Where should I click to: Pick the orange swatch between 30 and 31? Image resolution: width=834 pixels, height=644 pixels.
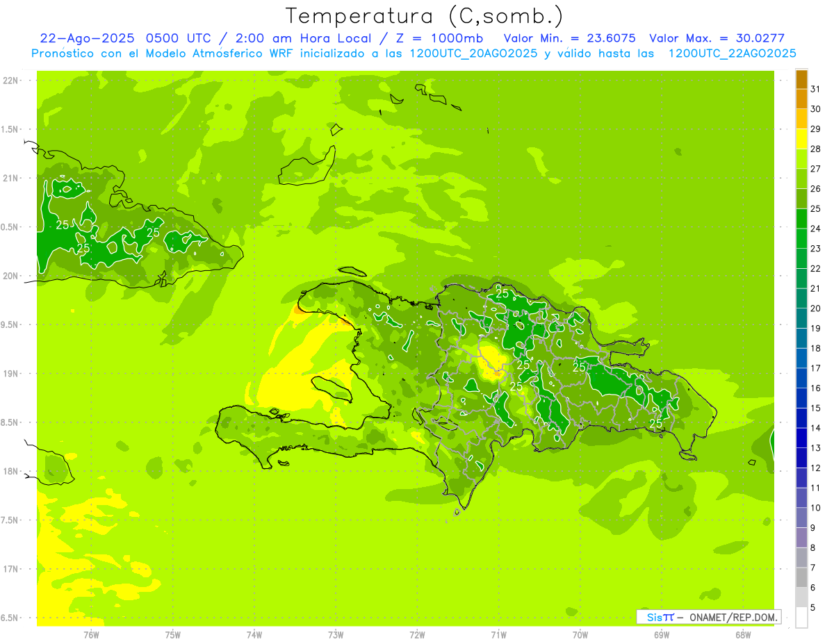801,99
